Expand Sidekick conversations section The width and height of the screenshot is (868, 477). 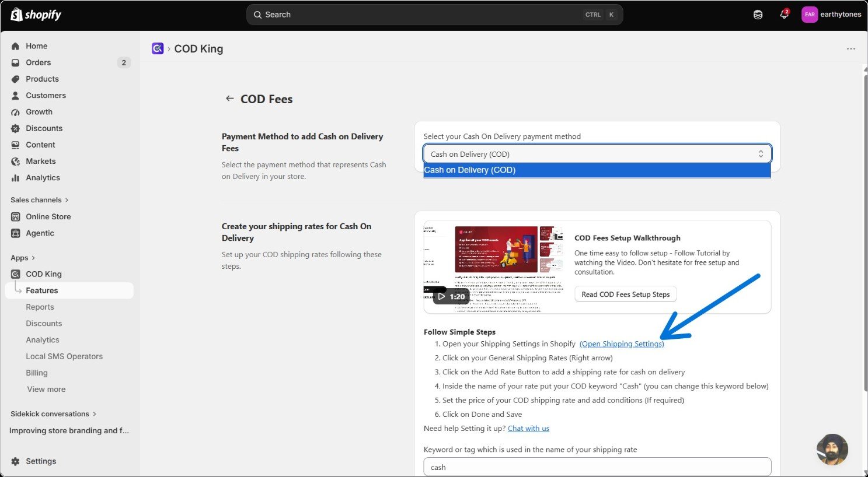[54, 414]
